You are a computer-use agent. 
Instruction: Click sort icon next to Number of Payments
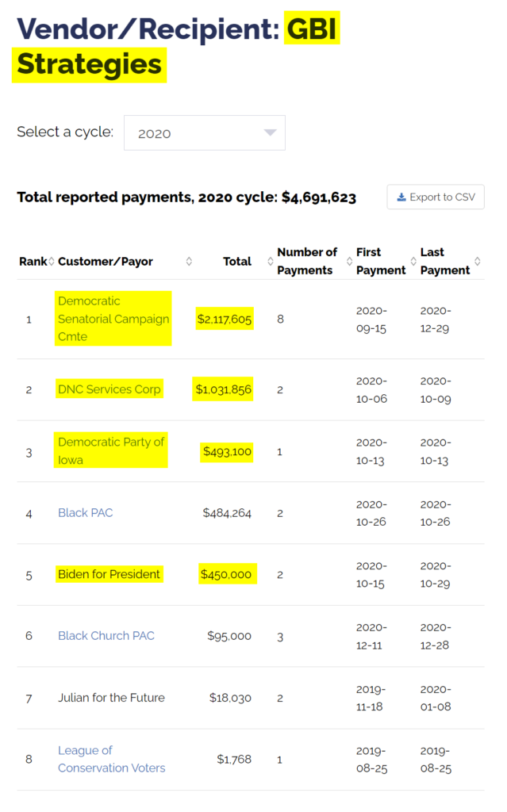[349, 261]
